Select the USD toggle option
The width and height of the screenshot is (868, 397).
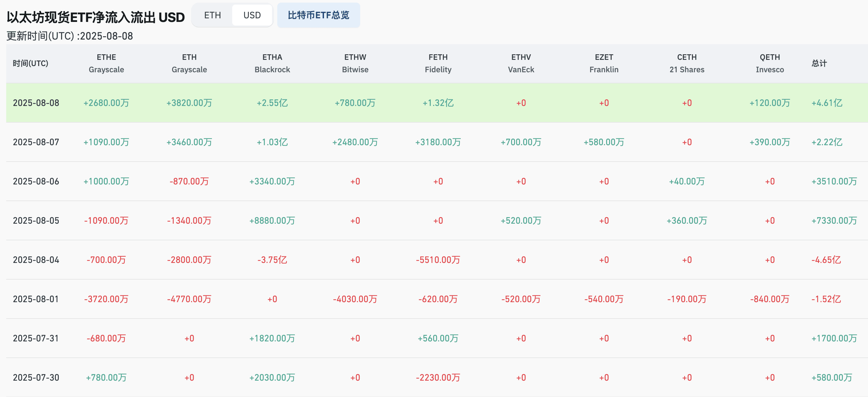coord(252,15)
